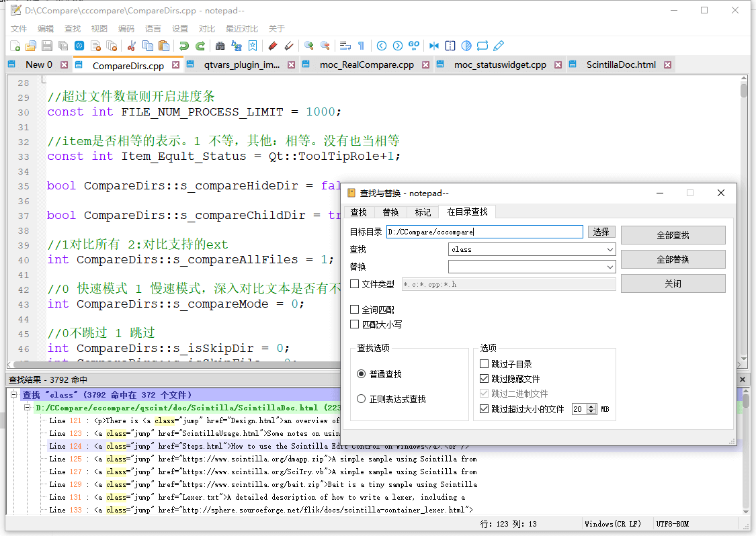Close the CompareDirs.cpp tab via its X
Screen dimensions: 756x536
(x=175, y=65)
